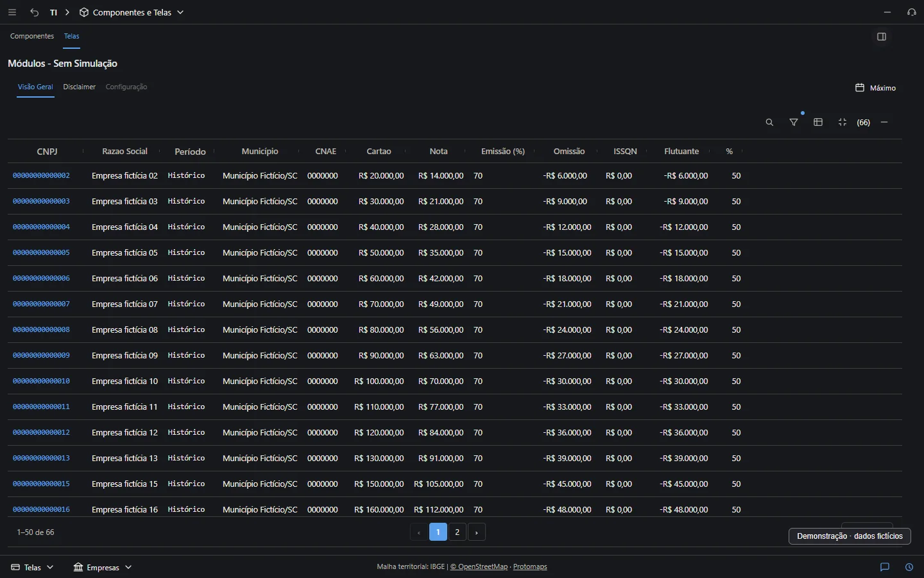Open the chat bubble icon in status bar
This screenshot has width=924, height=578.
click(885, 567)
